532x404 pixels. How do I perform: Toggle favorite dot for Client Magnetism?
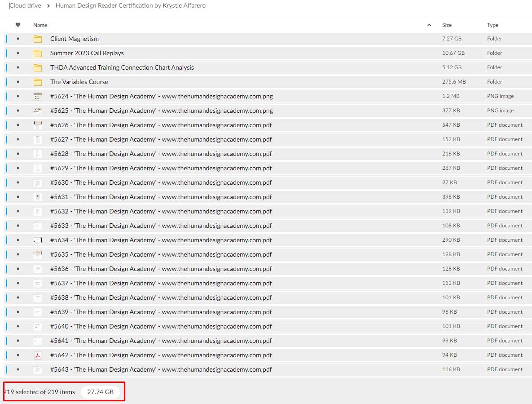[18, 39]
